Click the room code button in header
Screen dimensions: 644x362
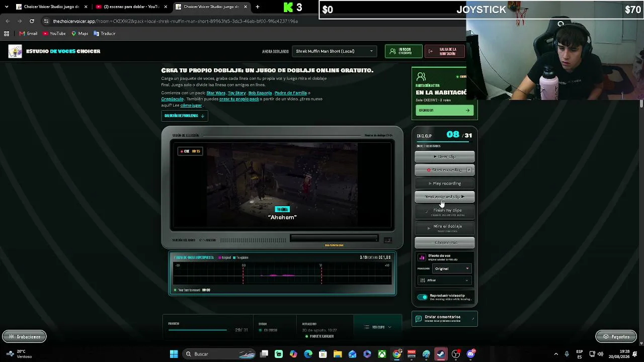point(403,51)
